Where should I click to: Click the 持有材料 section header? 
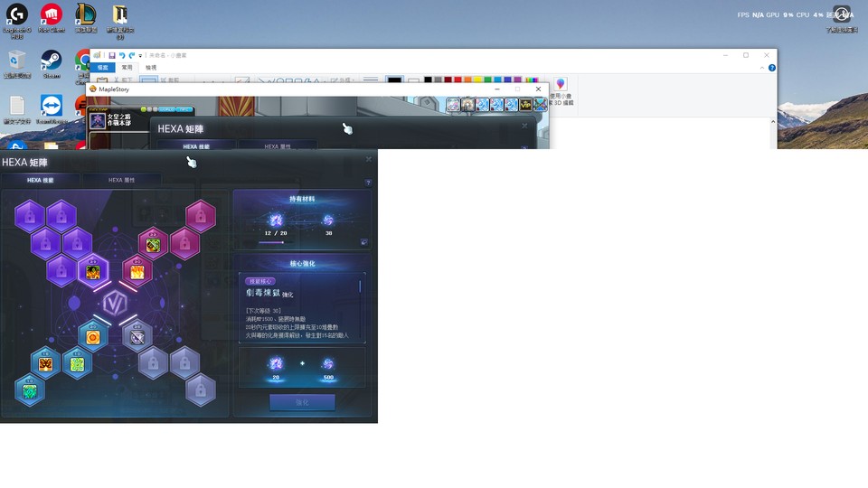[302, 199]
